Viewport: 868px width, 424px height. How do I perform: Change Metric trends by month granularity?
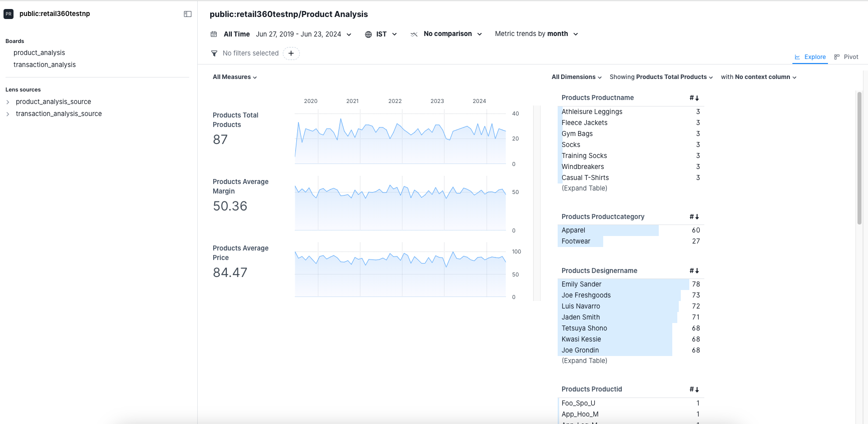point(537,34)
